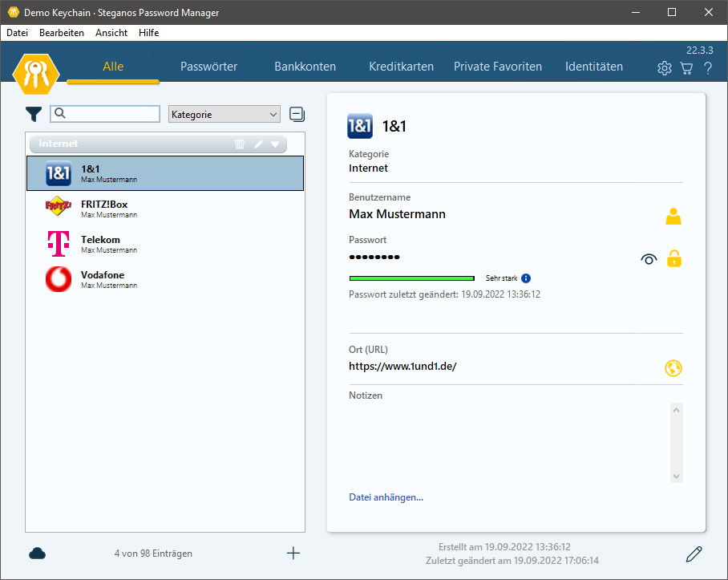The image size is (728, 580).
Task: Click the https://www.1und1.de/ URL text
Action: tap(402, 367)
